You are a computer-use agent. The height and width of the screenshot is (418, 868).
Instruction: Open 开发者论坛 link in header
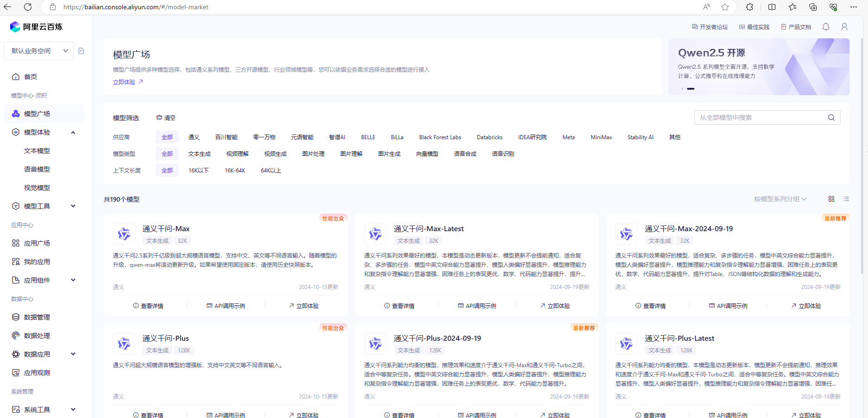click(710, 27)
